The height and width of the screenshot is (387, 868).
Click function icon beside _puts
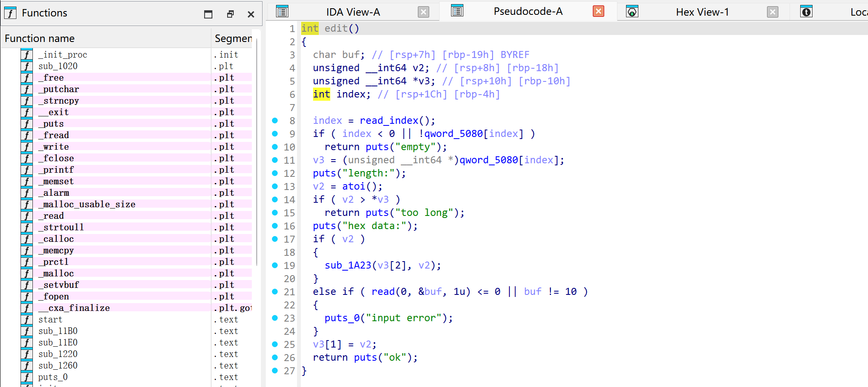(x=27, y=124)
